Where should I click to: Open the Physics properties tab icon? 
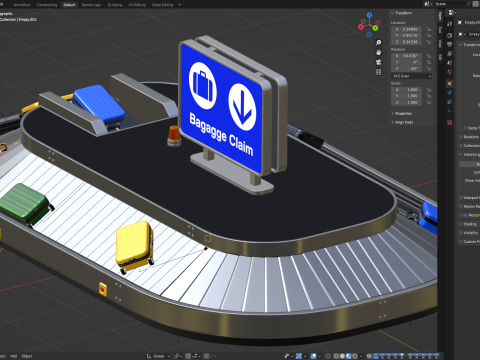449,93
